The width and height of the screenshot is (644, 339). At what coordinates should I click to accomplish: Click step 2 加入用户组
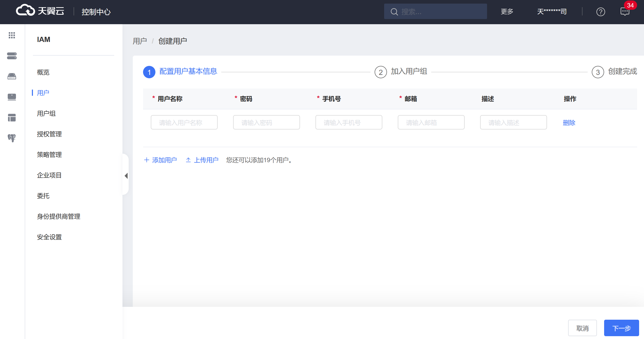coord(401,72)
